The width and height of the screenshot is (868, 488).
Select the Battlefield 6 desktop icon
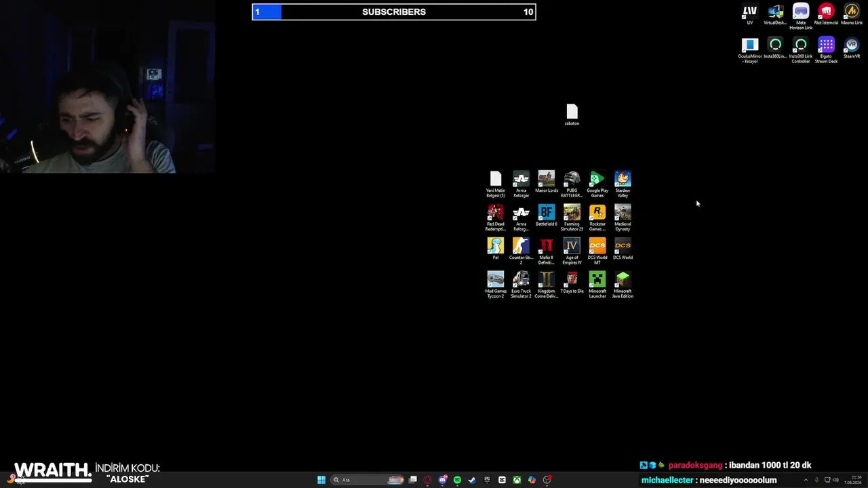[x=547, y=216]
